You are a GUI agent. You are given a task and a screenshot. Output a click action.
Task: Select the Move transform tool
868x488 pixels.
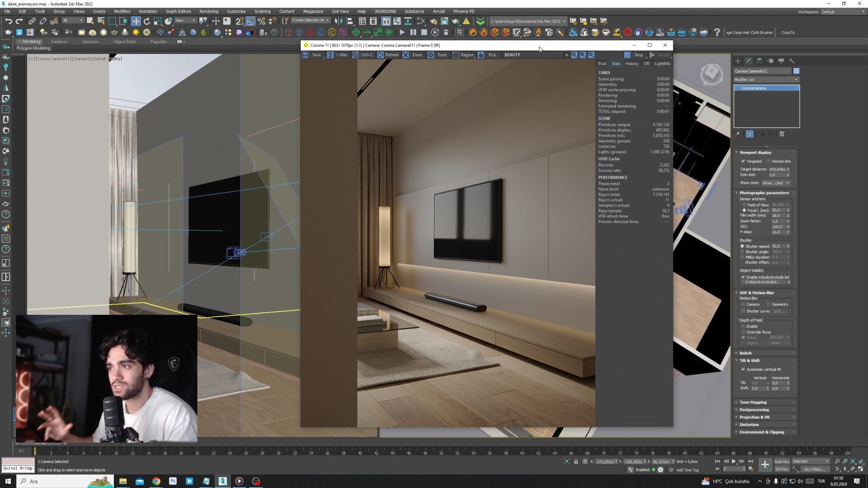[136, 21]
